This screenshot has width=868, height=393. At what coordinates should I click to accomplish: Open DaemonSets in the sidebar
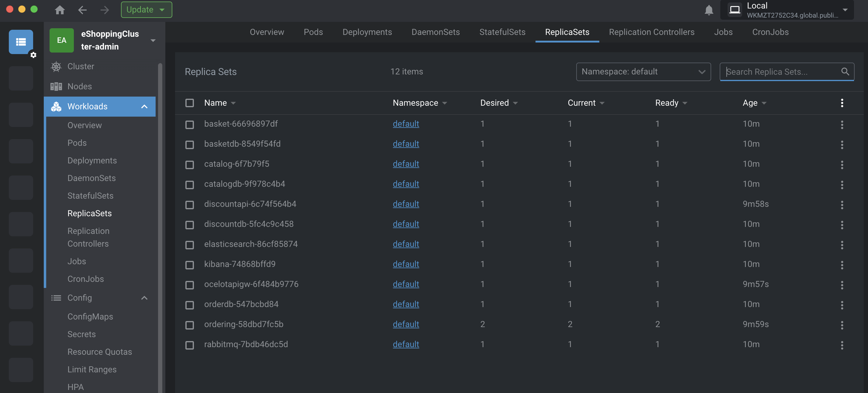[x=91, y=178]
